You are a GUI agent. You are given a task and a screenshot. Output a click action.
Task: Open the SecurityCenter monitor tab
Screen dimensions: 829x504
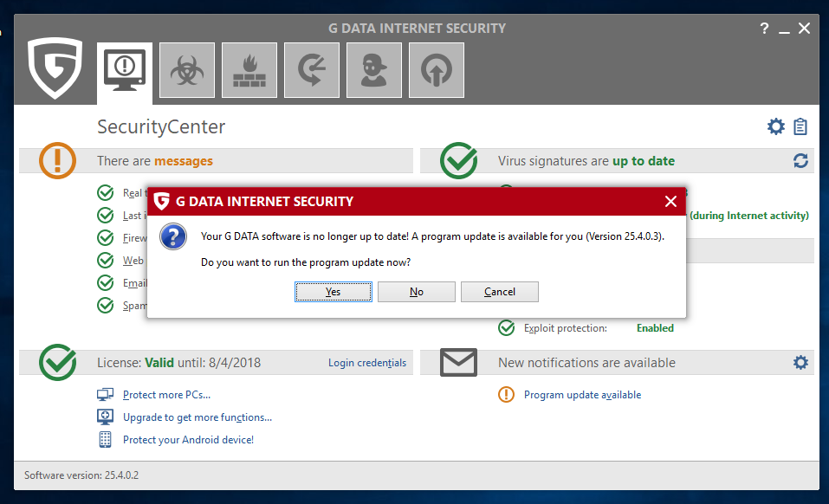125,71
